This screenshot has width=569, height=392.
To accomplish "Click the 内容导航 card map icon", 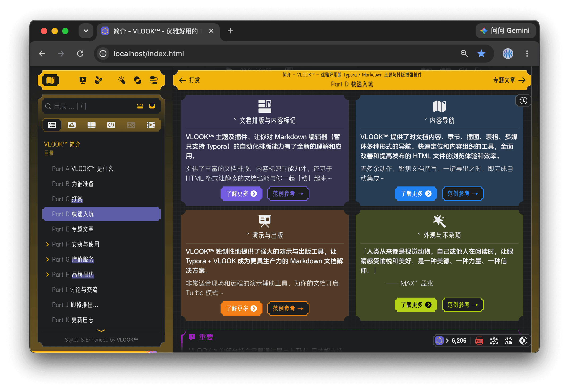I will pyautogui.click(x=439, y=106).
